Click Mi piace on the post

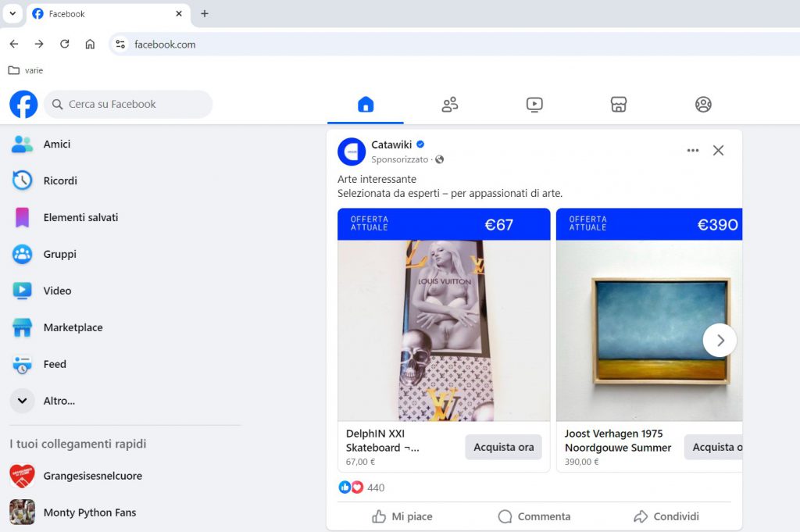[402, 516]
